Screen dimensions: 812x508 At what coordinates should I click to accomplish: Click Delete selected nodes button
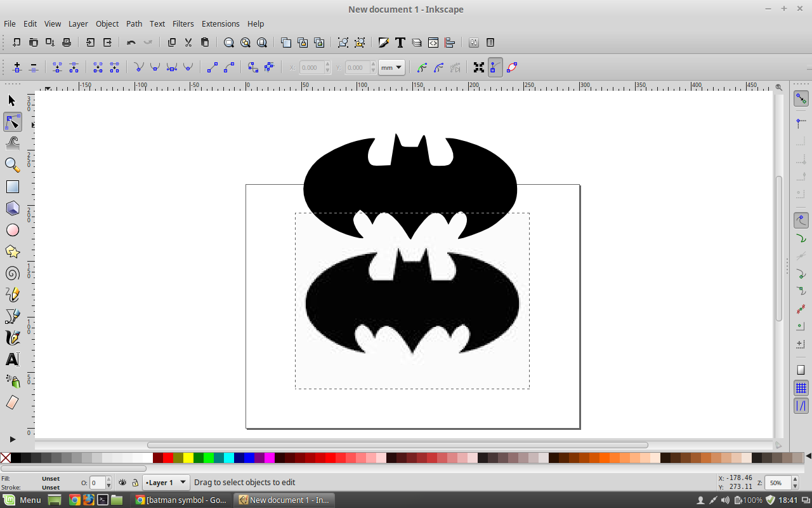[x=34, y=67]
